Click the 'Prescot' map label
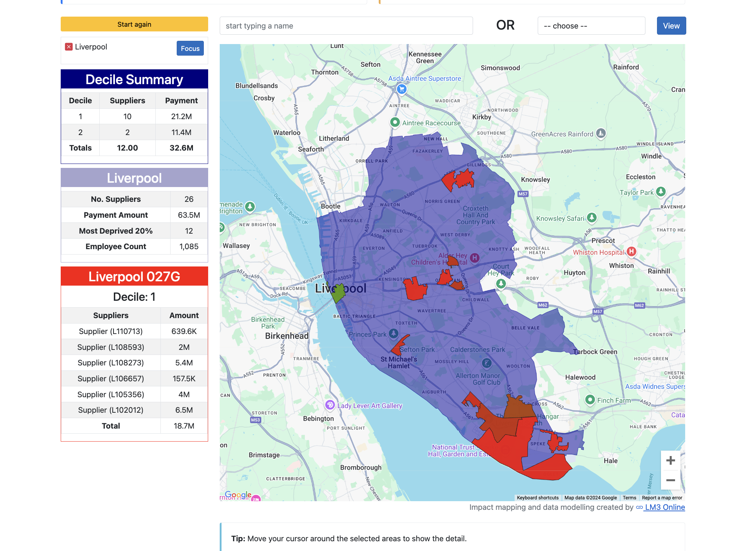Screen dimensions: 756x551 [603, 240]
